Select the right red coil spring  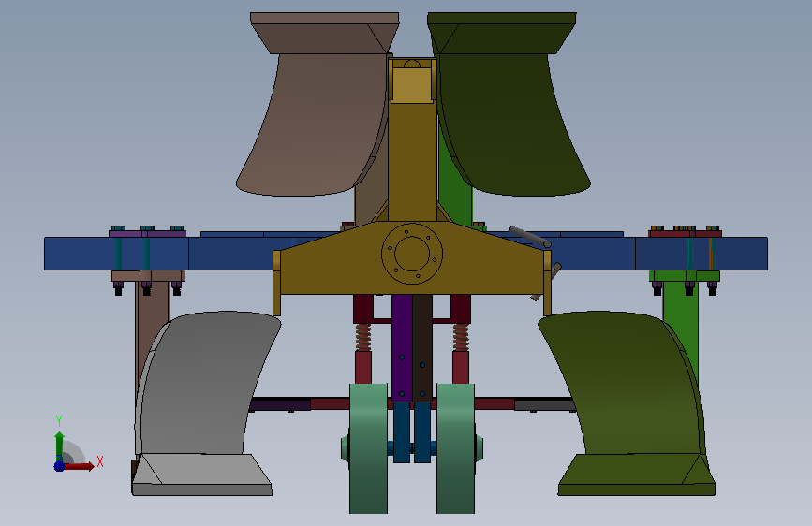coord(461,337)
